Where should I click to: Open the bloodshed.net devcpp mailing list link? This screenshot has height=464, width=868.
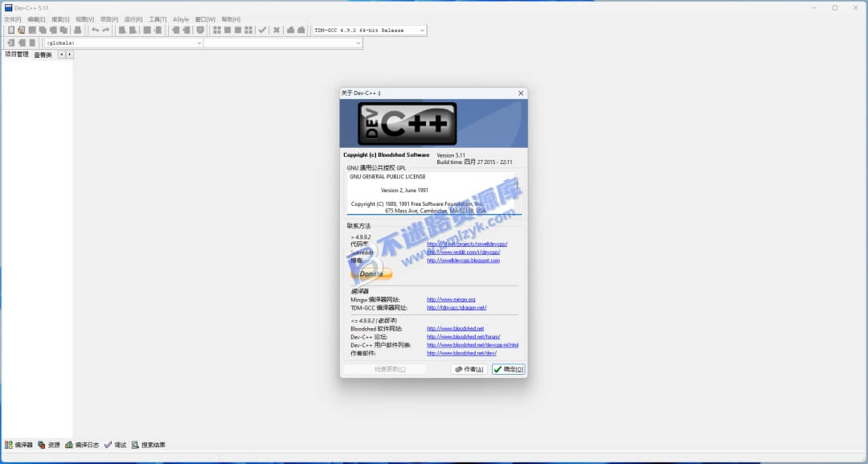click(473, 345)
